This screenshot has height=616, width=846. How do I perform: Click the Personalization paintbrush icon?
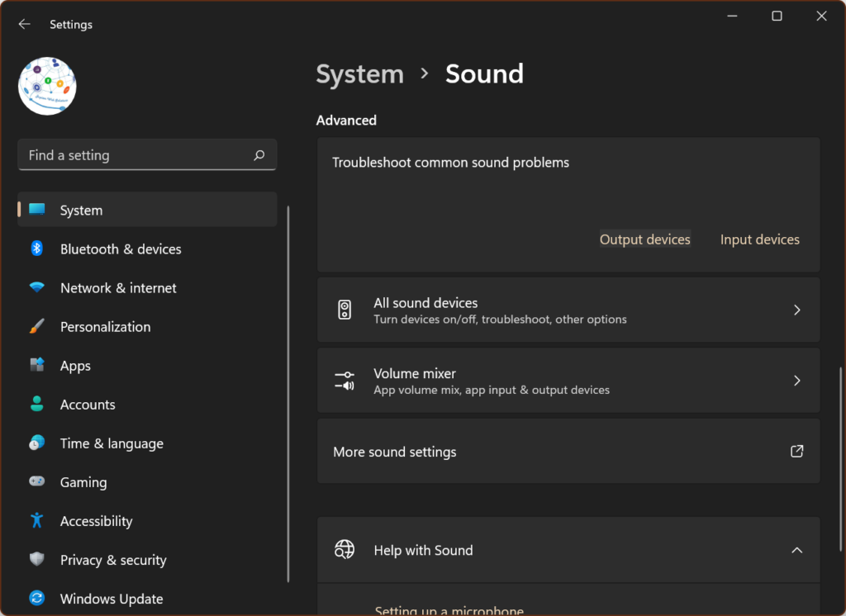coord(36,326)
